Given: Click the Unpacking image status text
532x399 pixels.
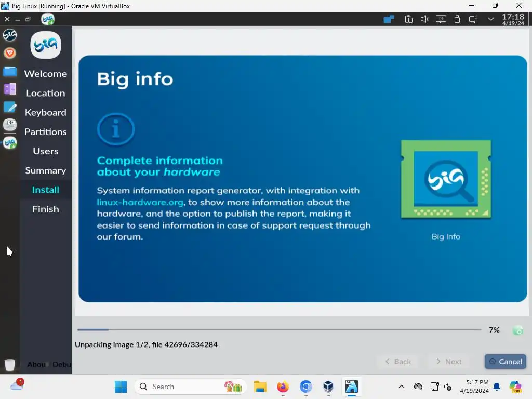Looking at the screenshot, I should [146, 345].
